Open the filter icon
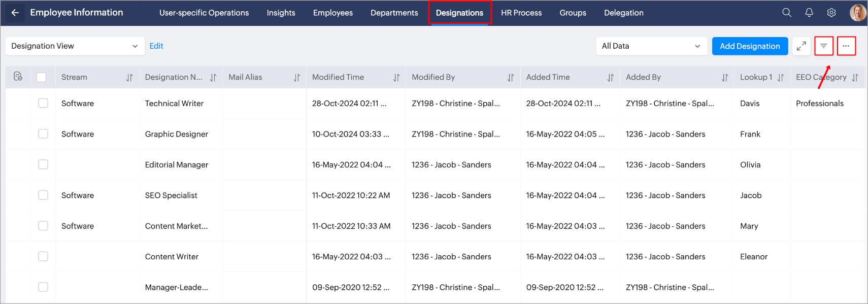This screenshot has height=304, width=868. [824, 46]
